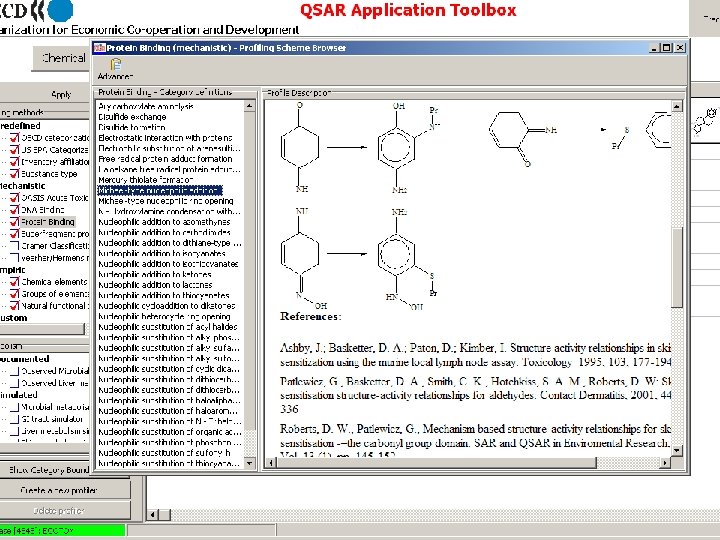This screenshot has height=540, width=720.
Task: Select Electrostatic interaction with proteins
Action: coord(165,138)
